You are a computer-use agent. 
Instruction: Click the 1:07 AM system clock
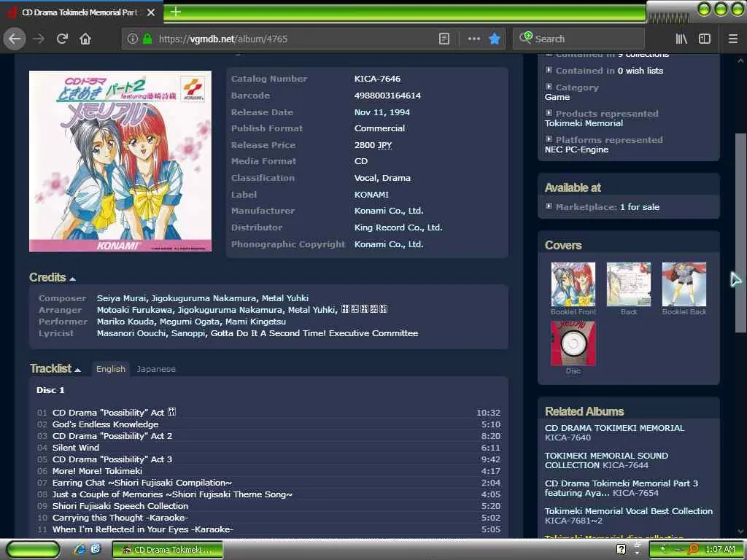point(720,550)
